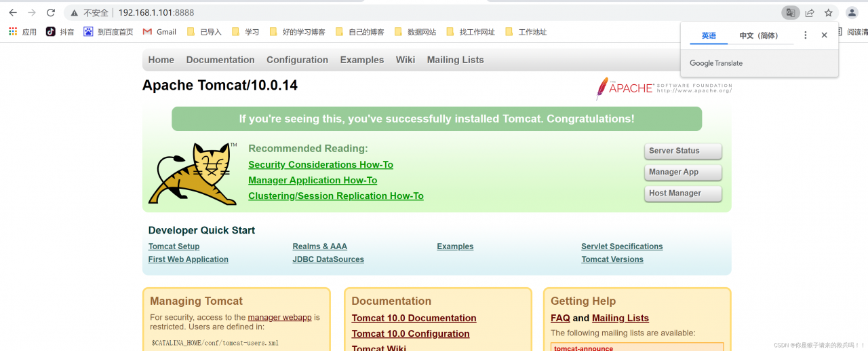This screenshot has width=868, height=351.
Task: Open the 学习 bookmarks folder
Action: coord(245,32)
